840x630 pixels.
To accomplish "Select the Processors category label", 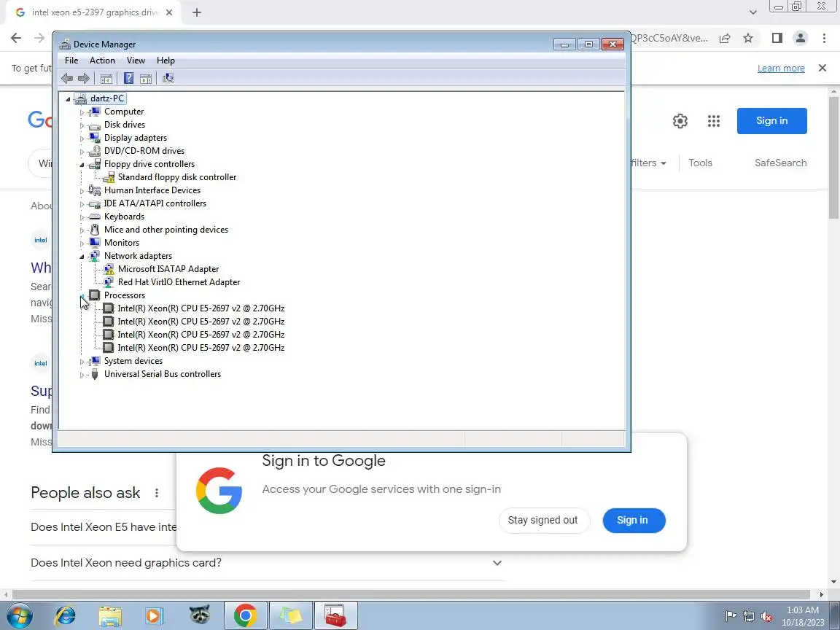I will tap(124, 295).
